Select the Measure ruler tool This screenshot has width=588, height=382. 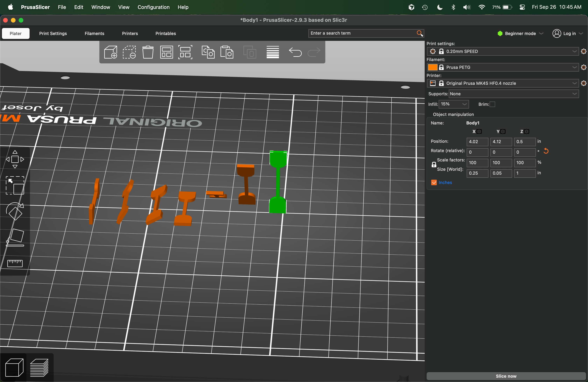[x=15, y=263]
